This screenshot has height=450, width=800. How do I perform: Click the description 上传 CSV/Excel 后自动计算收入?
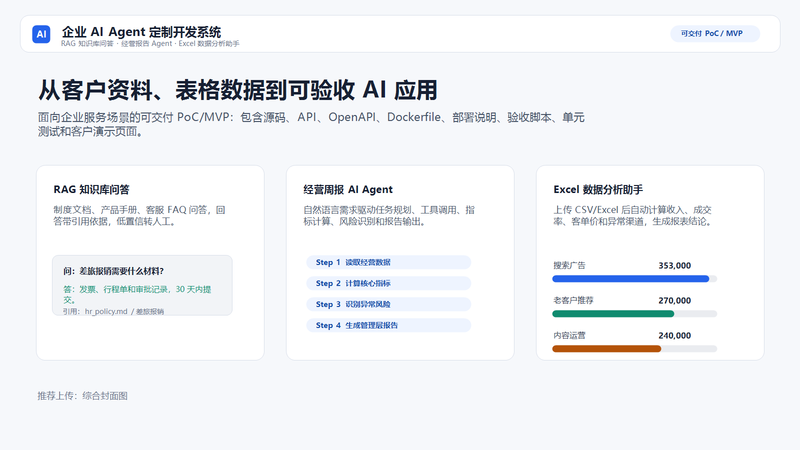pos(633,216)
